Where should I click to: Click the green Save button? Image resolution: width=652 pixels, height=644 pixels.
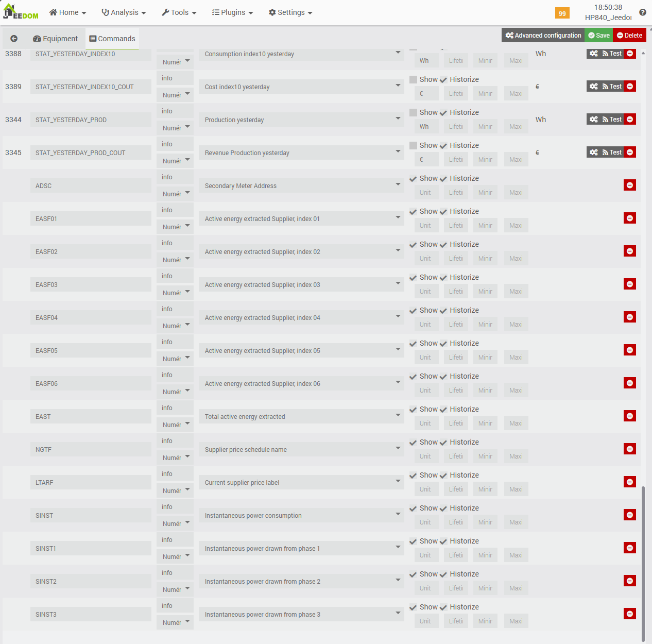[x=598, y=36]
